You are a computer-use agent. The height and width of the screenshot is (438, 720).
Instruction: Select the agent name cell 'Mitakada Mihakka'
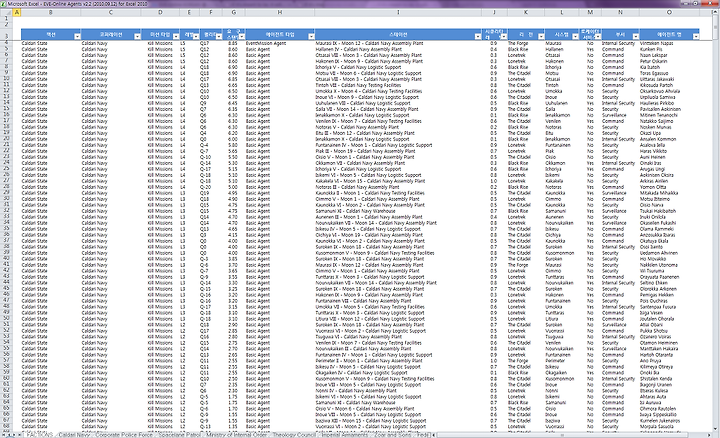pos(669,193)
